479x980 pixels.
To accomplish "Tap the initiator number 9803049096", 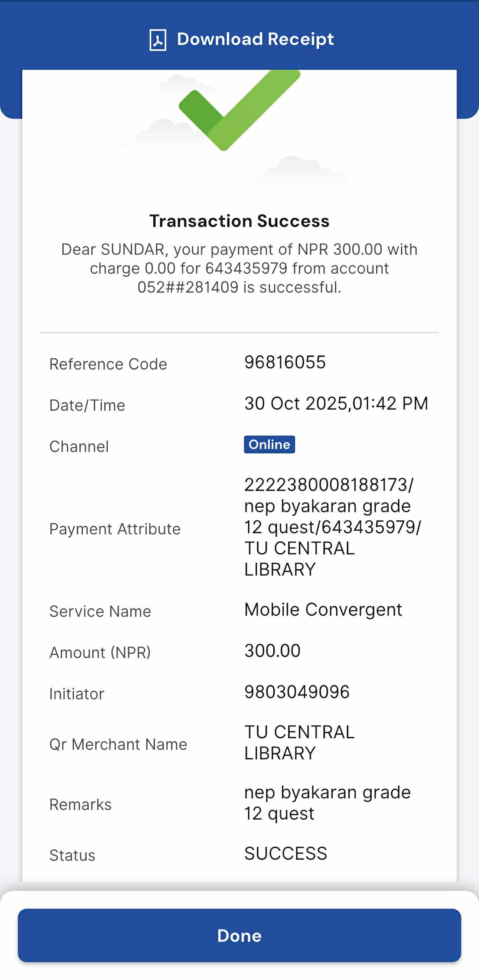I will [x=297, y=691].
